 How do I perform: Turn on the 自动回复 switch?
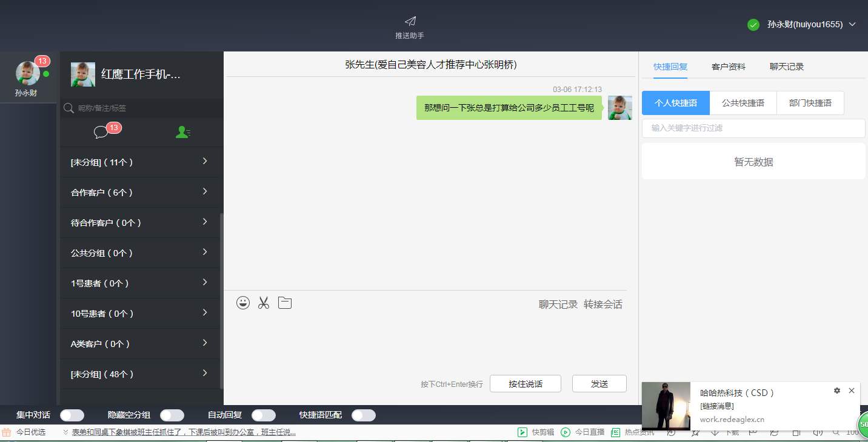pos(263,415)
